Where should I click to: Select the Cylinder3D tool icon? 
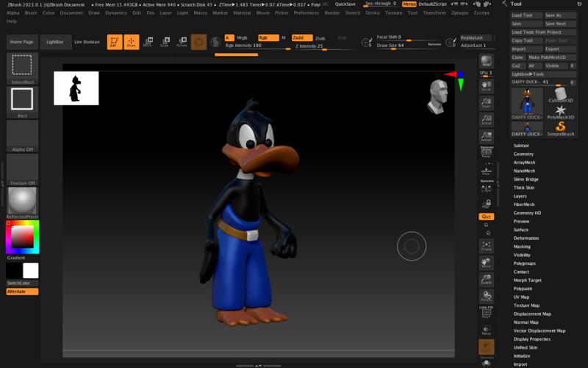pos(561,95)
